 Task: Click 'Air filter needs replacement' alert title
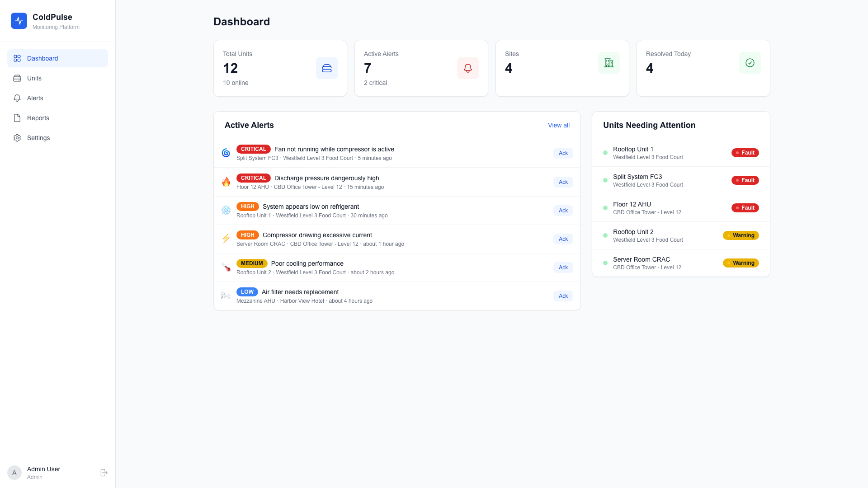[300, 292]
